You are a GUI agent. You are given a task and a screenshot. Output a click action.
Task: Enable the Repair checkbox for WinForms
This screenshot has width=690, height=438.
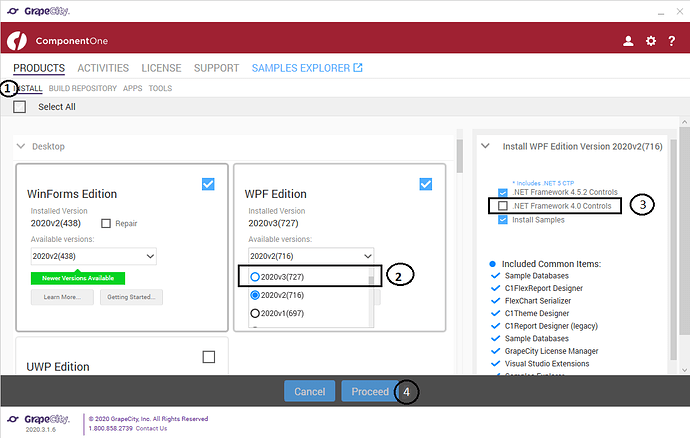point(106,224)
